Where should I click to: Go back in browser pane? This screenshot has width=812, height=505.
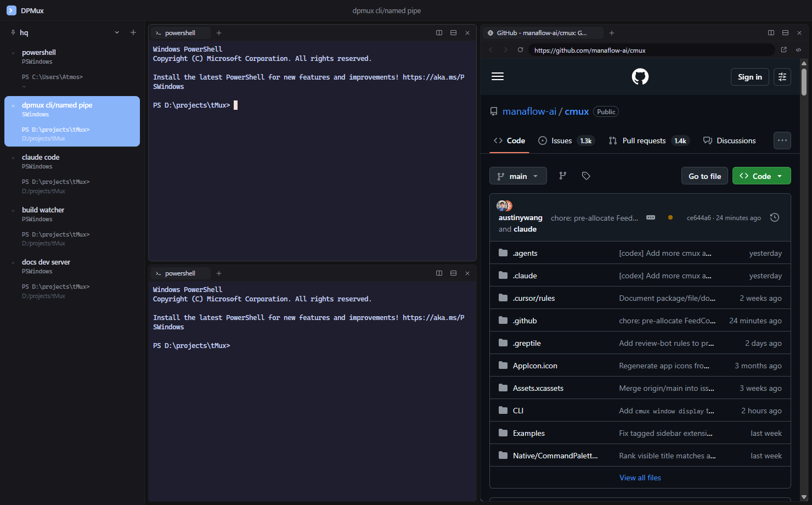(x=490, y=50)
